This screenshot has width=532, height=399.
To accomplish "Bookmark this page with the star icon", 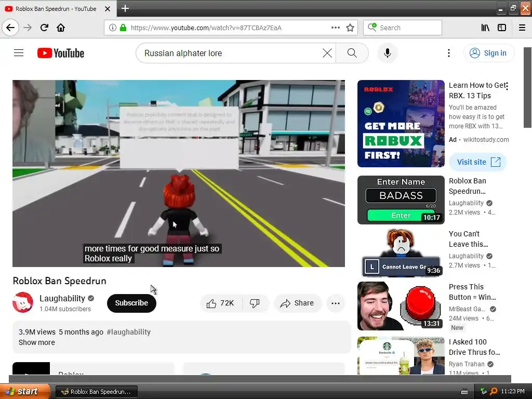I will 350,28.
